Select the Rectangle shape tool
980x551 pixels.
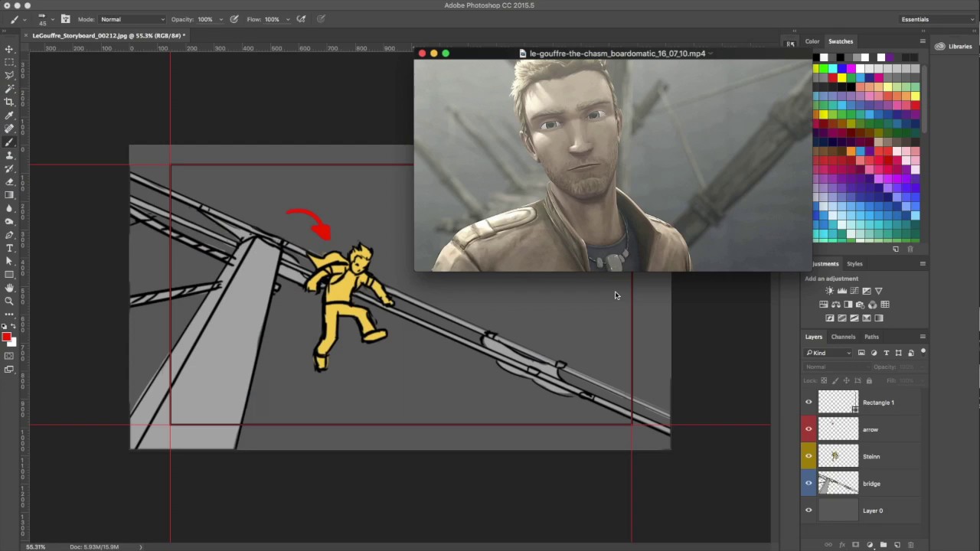[9, 274]
